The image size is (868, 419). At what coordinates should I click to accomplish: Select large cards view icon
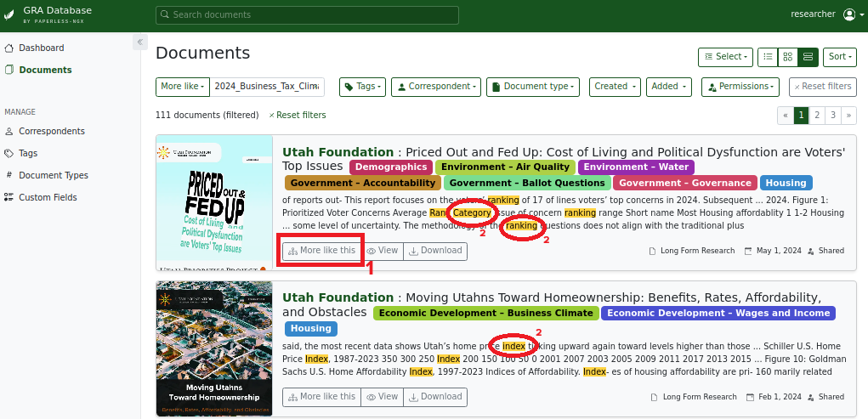(x=808, y=57)
